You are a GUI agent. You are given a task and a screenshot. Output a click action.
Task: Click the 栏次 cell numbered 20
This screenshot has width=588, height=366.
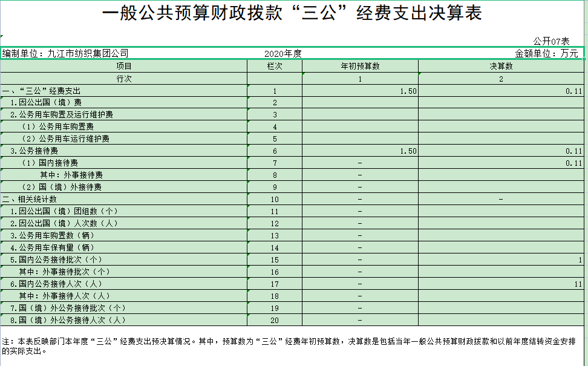click(x=275, y=320)
